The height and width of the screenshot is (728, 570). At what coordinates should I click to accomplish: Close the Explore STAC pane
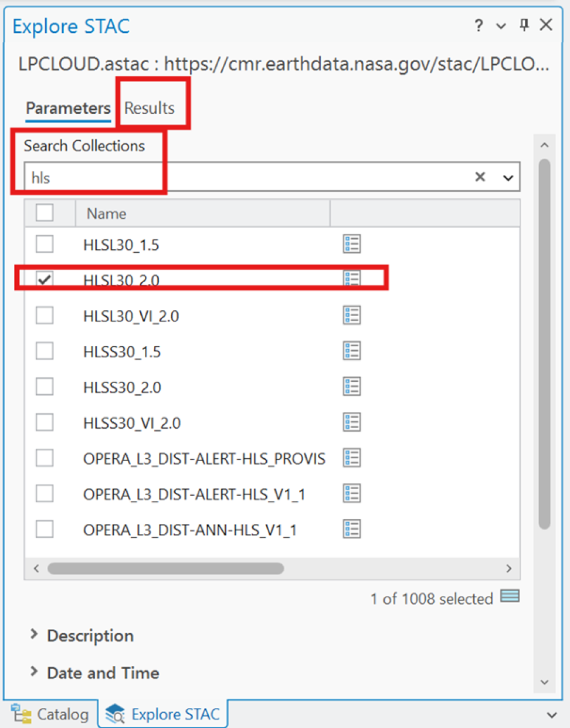(546, 25)
